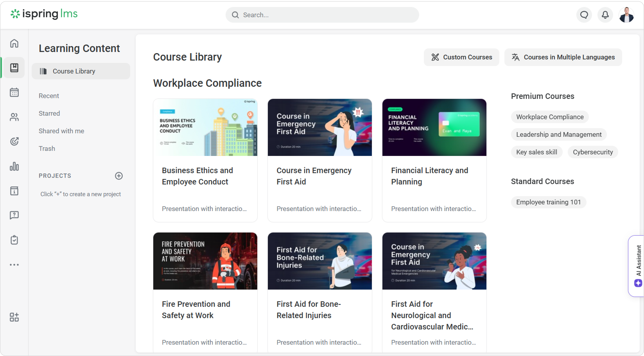Click the Custom Courses button
Image resolution: width=644 pixels, height=356 pixels.
coord(462,57)
